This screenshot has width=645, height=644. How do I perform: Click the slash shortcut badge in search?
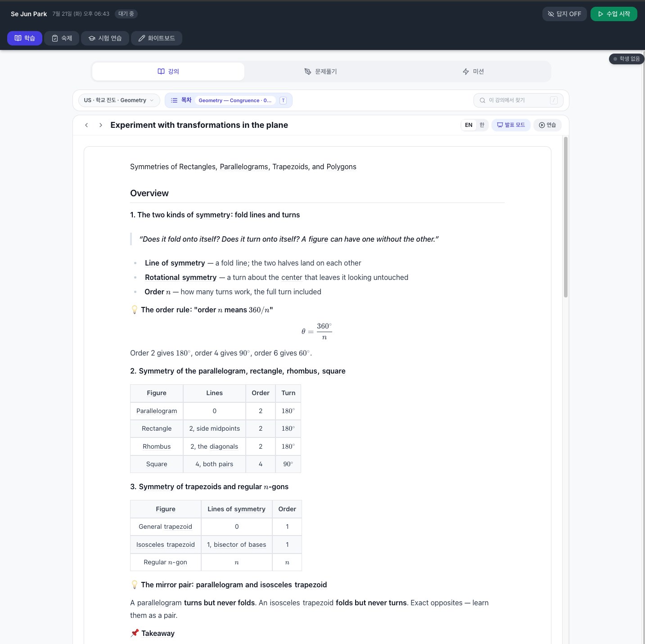pyautogui.click(x=554, y=100)
